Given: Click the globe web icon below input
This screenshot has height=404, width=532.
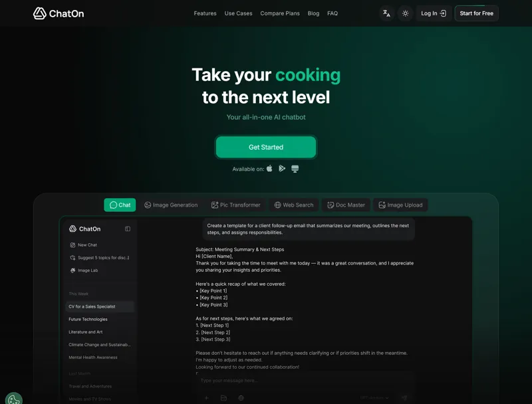Looking at the screenshot, I should pyautogui.click(x=241, y=398).
